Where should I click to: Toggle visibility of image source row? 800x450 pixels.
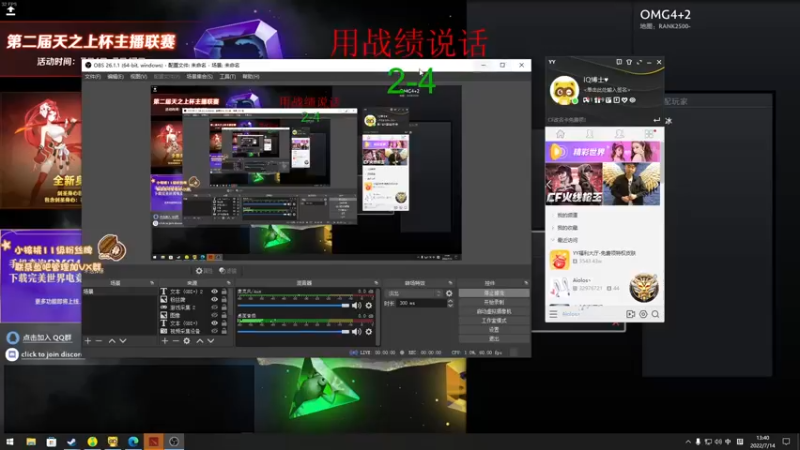click(214, 315)
